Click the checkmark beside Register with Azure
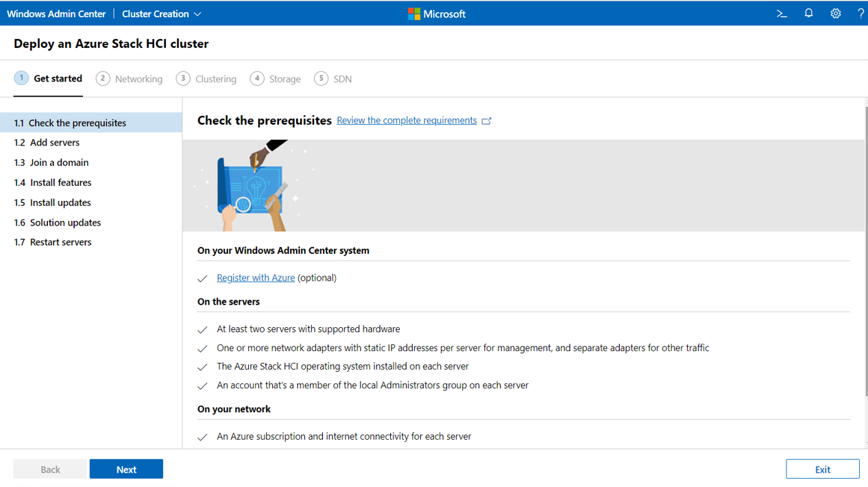868x487 pixels. pos(202,278)
